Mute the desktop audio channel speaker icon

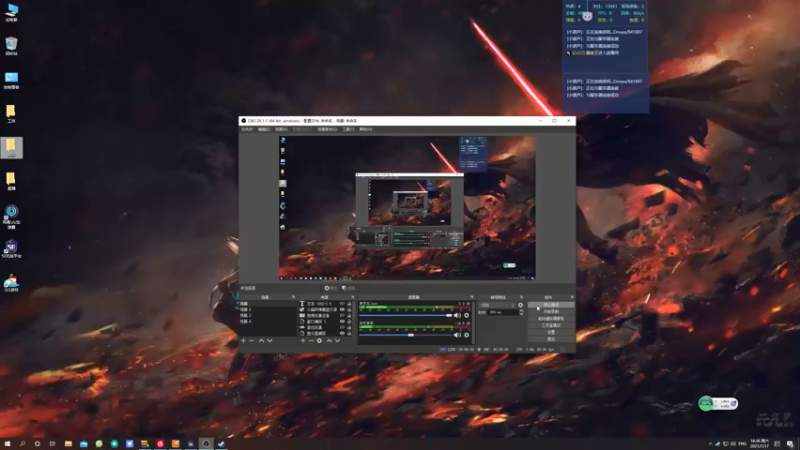tap(457, 335)
